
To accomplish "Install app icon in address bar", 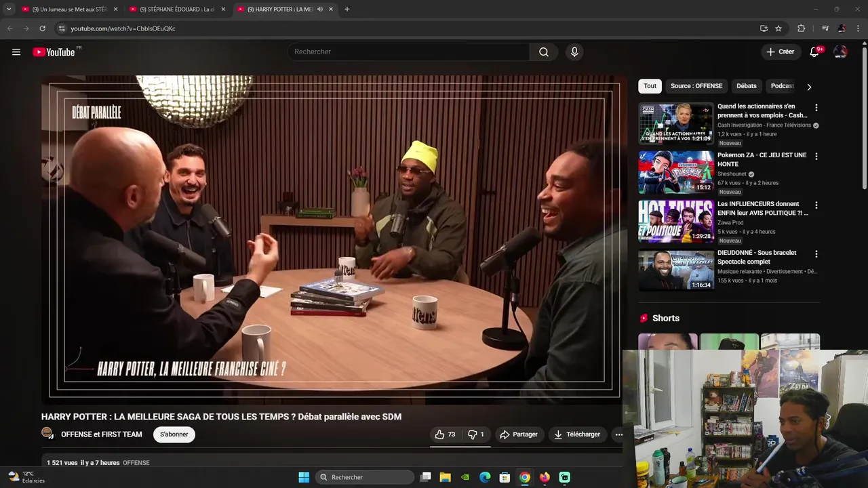I will click(764, 28).
